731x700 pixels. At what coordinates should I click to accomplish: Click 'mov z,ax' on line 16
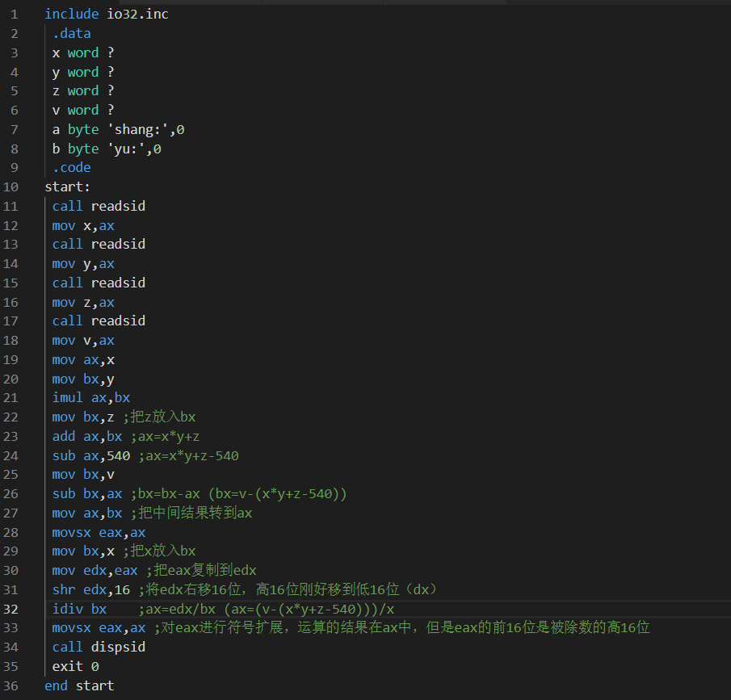[83, 303]
